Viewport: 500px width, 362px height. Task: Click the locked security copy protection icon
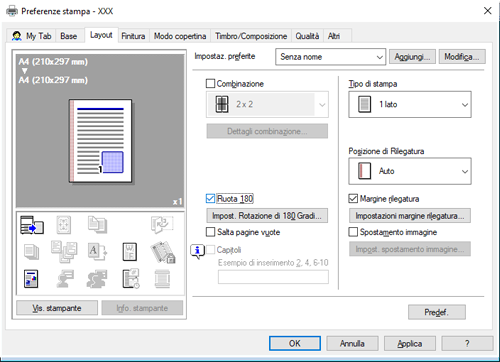point(163,252)
